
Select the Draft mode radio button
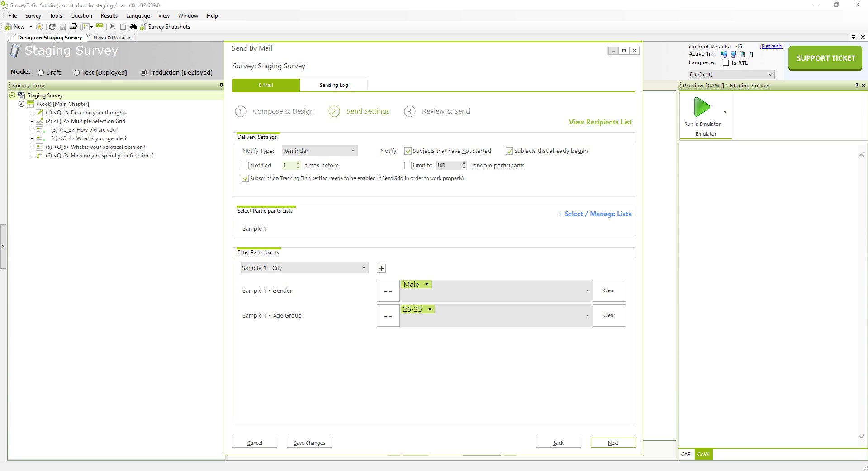(x=41, y=73)
